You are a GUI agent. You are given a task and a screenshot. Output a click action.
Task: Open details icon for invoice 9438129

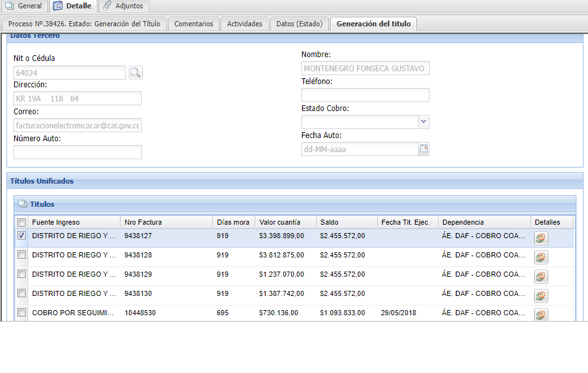(541, 277)
